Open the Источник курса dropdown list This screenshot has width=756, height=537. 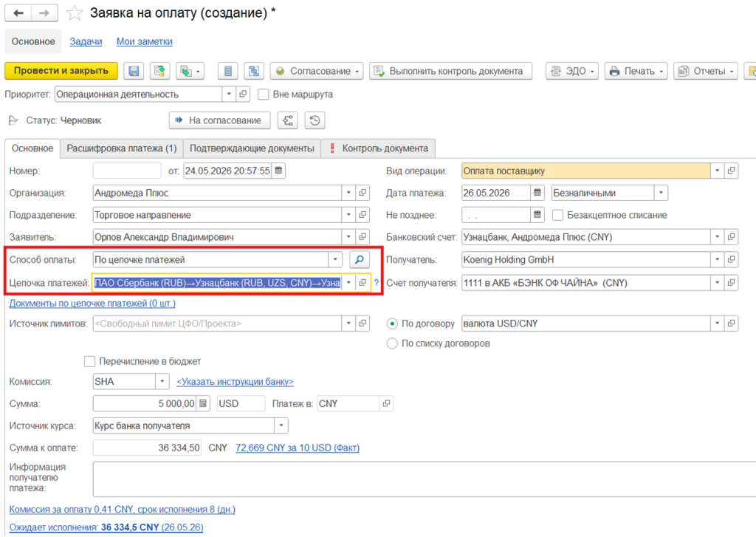click(x=281, y=425)
